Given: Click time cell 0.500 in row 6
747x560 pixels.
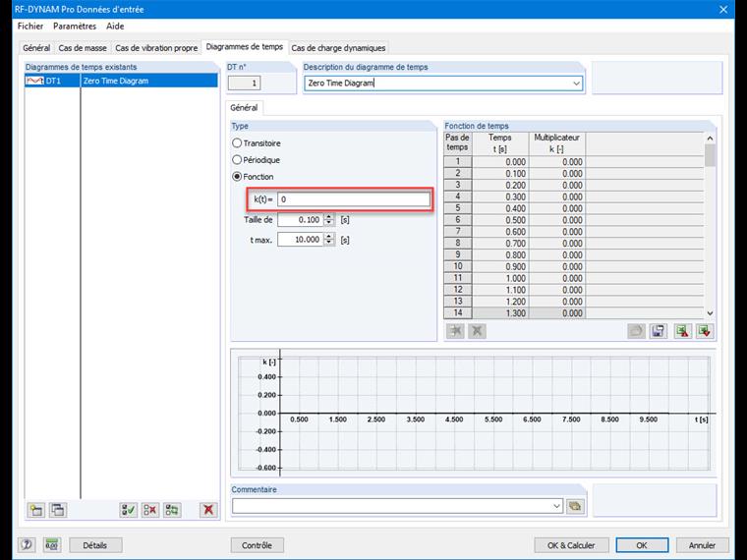Looking at the screenshot, I should point(500,220).
